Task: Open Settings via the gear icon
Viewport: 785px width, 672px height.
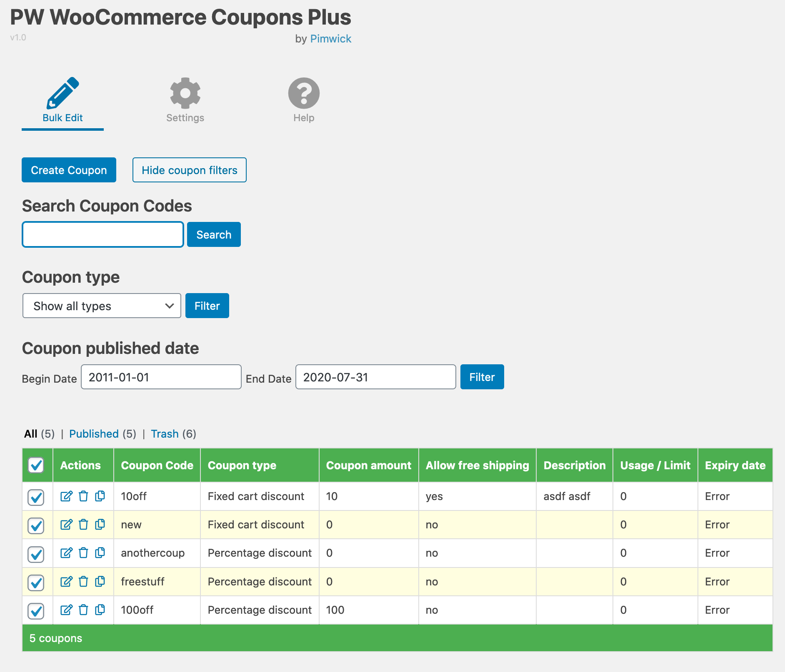Action: 185,94
